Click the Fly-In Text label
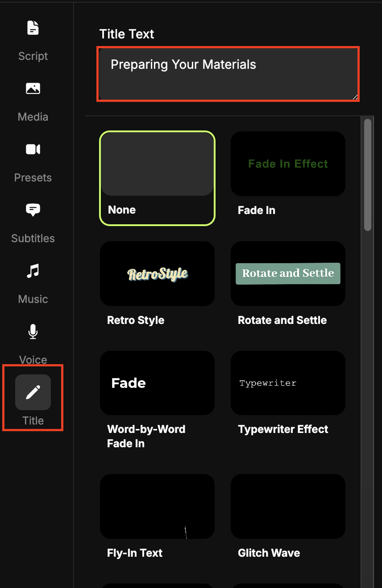 (135, 553)
